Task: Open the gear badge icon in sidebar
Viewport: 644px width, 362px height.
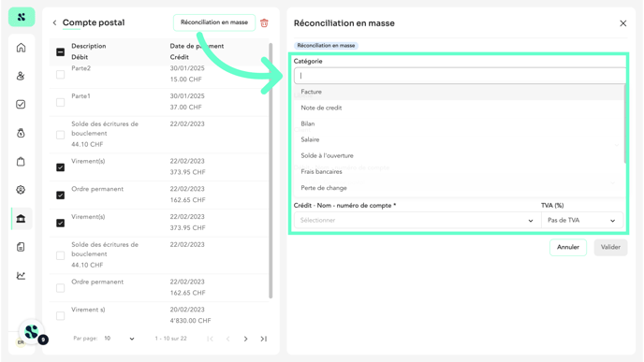Action: click(21, 190)
